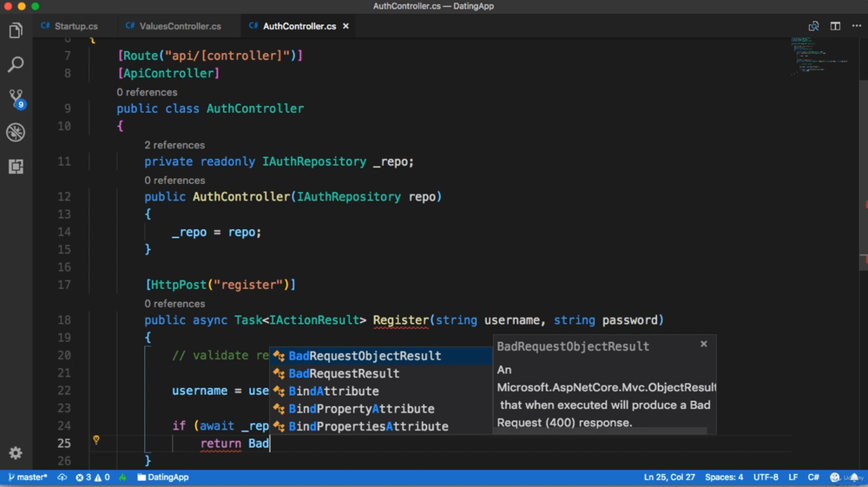
Task: Click the lightbulb on line 25
Action: pyautogui.click(x=96, y=440)
